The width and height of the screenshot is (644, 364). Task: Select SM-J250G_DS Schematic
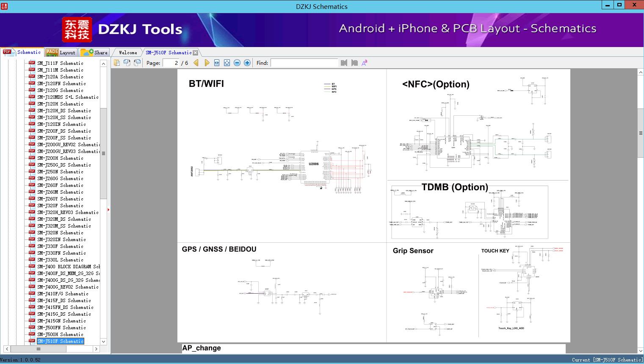(x=64, y=165)
